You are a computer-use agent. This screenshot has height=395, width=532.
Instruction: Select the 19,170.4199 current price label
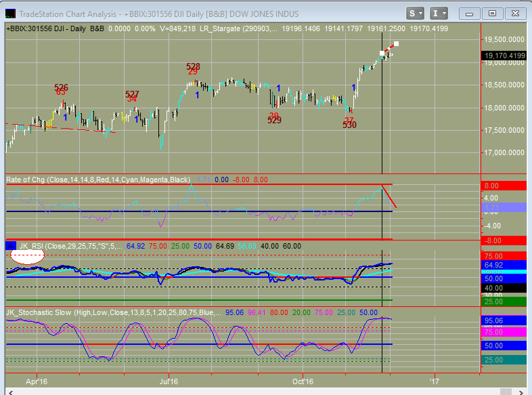point(504,56)
